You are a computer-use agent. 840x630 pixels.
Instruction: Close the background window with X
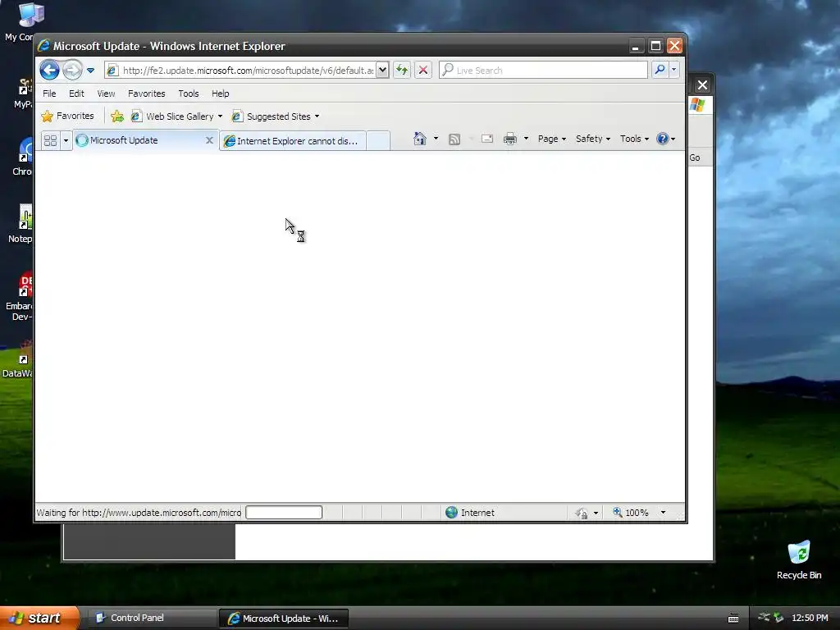[702, 84]
